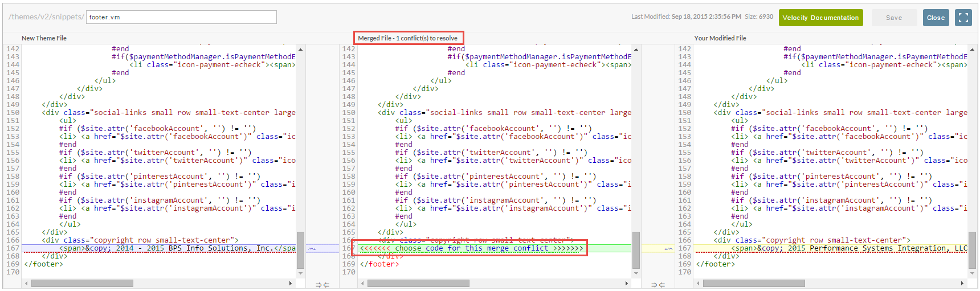Click the left-pointing merge arrow under the left gutter
This screenshot has height=291, width=980.
(x=326, y=285)
